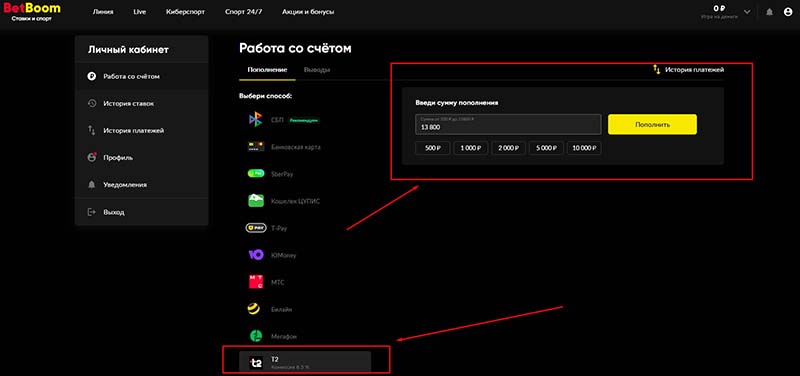800x376 pixels.
Task: Choose the SberPay payment icon
Action: click(x=256, y=174)
